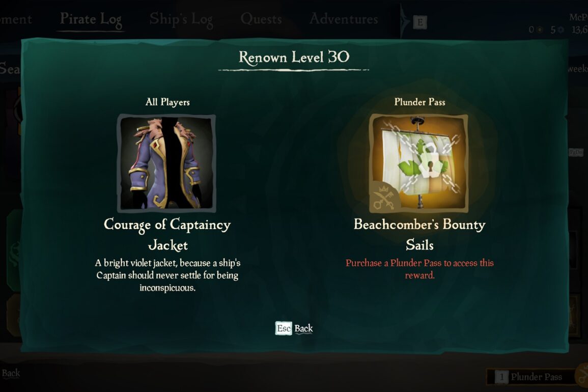Click Back in the reward dialog
The image size is (588, 392).
(303, 328)
